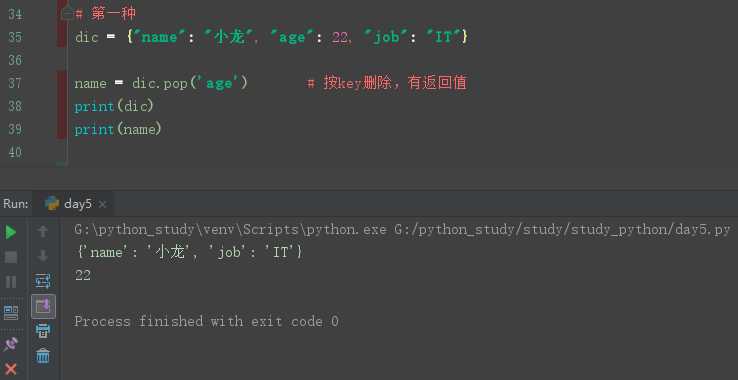Collapse code fold at line 34
The width and height of the screenshot is (738, 380).
[x=67, y=14]
